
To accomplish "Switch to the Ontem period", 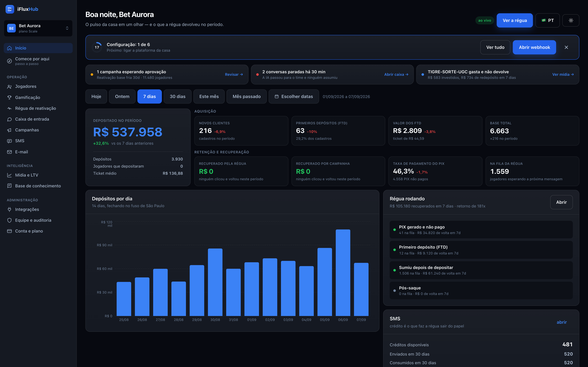I will [x=122, y=97].
